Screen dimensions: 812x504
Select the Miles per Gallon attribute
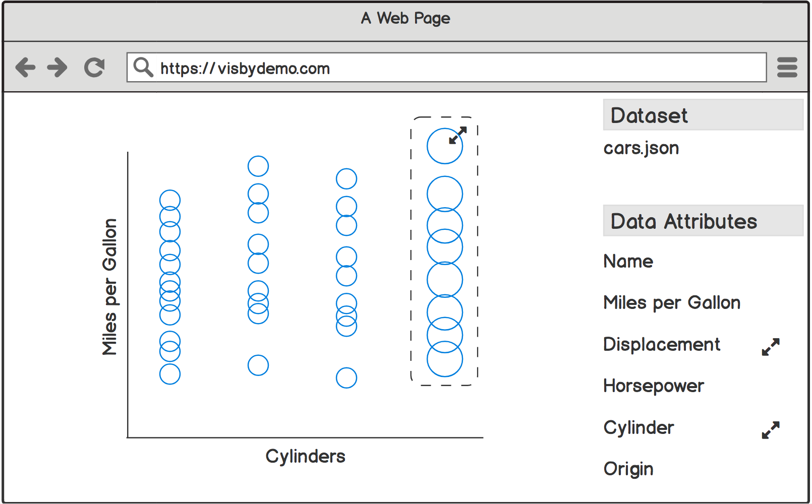[x=671, y=303]
